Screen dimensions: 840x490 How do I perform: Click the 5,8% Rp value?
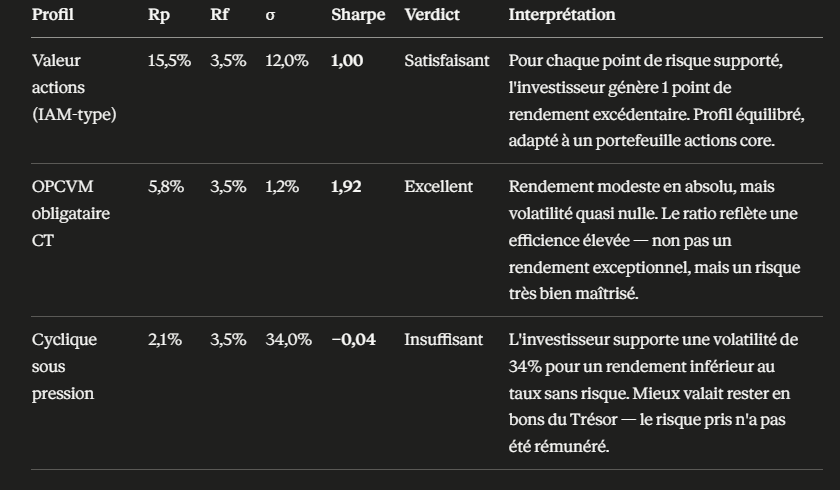pyautogui.click(x=165, y=187)
